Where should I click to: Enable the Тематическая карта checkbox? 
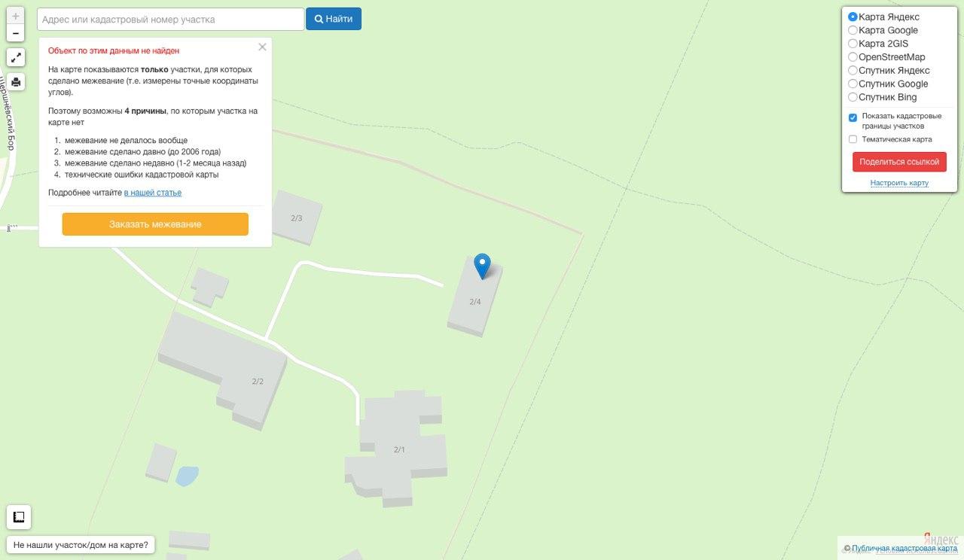pos(853,139)
